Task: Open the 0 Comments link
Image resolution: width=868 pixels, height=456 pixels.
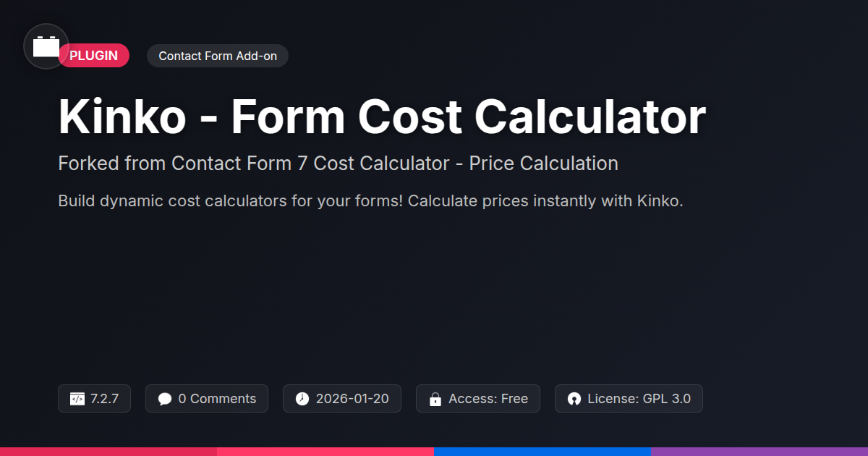Action: 217,399
